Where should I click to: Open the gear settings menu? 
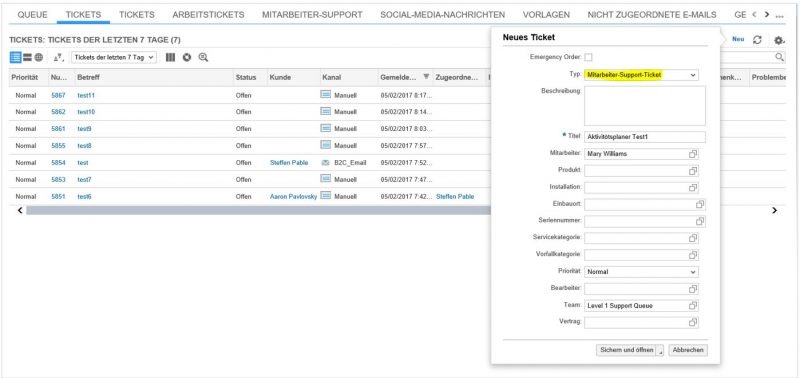(x=779, y=40)
